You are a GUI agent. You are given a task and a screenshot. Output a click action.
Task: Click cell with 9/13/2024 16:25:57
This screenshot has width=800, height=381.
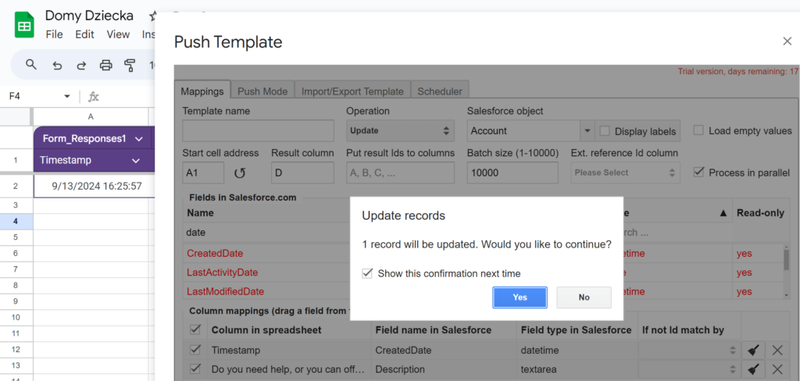(x=91, y=186)
